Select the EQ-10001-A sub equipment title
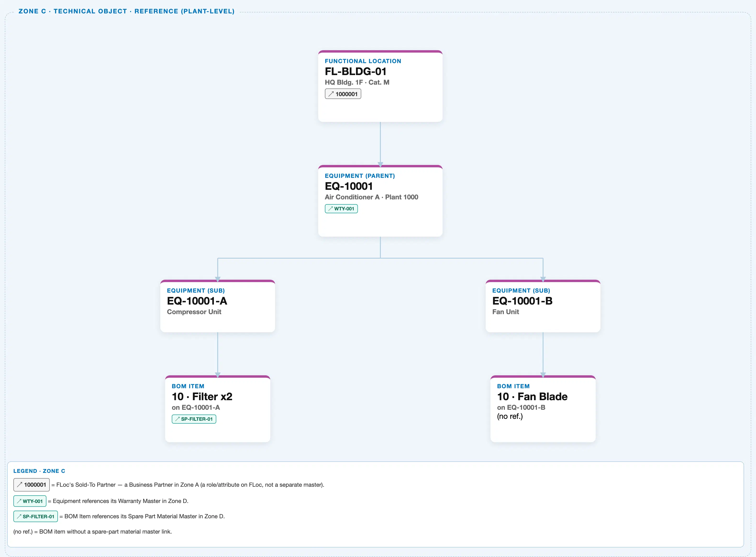 pyautogui.click(x=197, y=301)
